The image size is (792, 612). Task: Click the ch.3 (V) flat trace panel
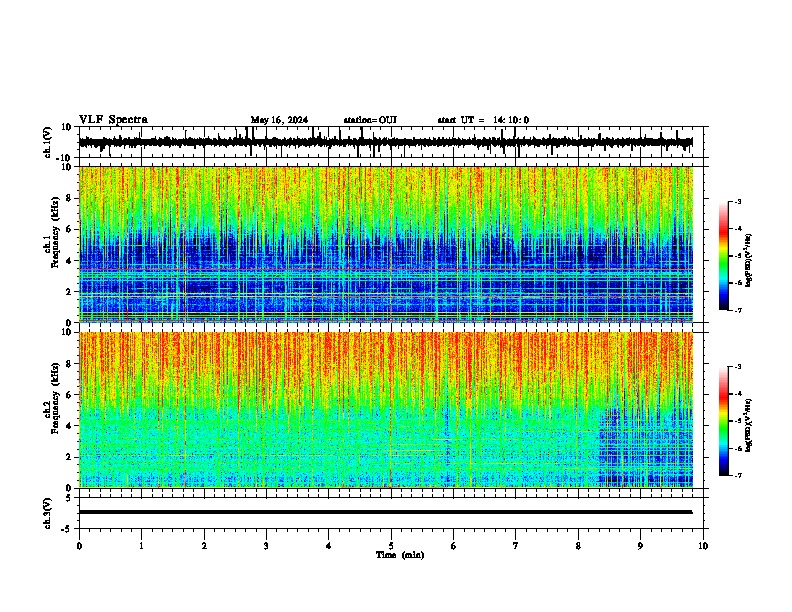point(393,513)
